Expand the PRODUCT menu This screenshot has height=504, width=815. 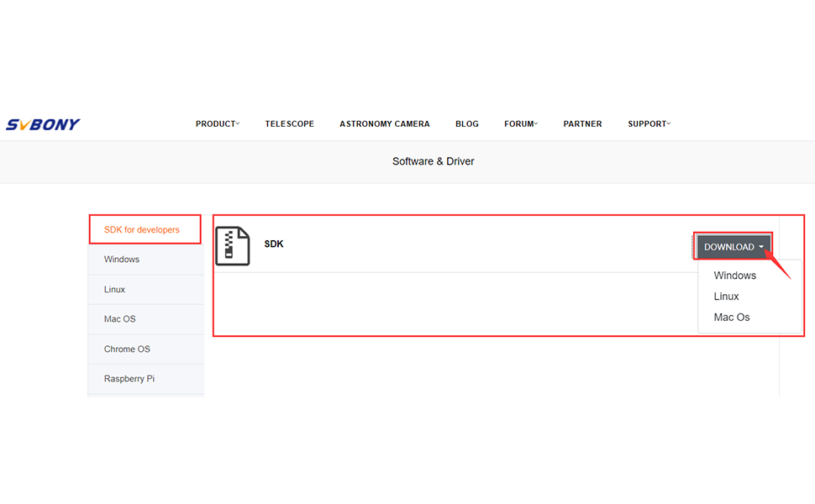point(217,124)
